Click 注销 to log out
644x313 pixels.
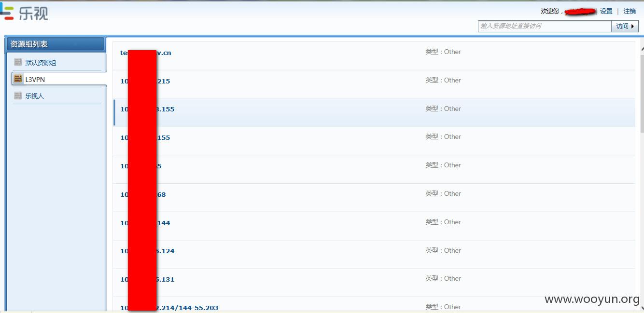point(630,11)
